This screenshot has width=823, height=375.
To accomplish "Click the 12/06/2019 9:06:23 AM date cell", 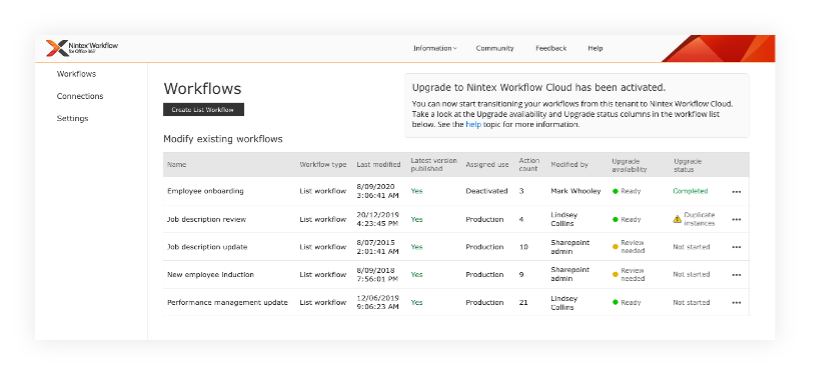I will click(378, 303).
